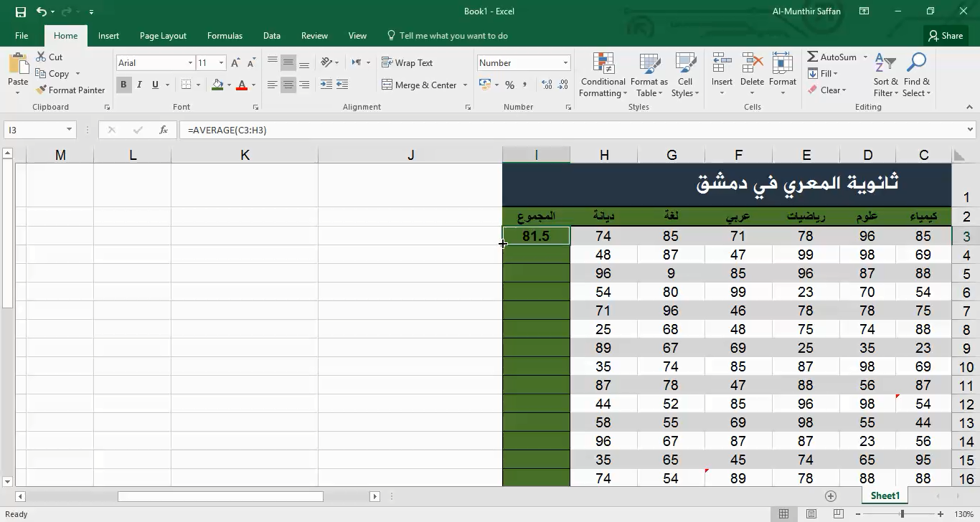This screenshot has height=522, width=980.
Task: Open the Number format dropdown
Action: pyautogui.click(x=565, y=63)
